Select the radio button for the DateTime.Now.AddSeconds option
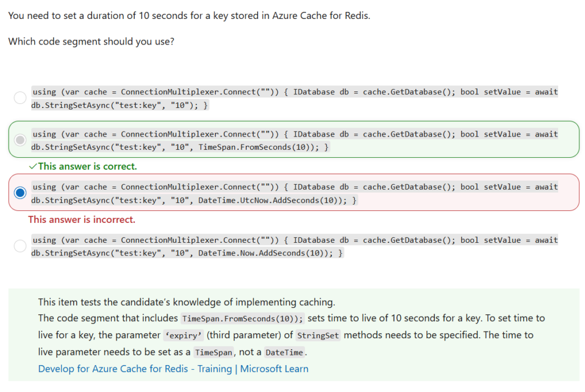 click(x=20, y=246)
